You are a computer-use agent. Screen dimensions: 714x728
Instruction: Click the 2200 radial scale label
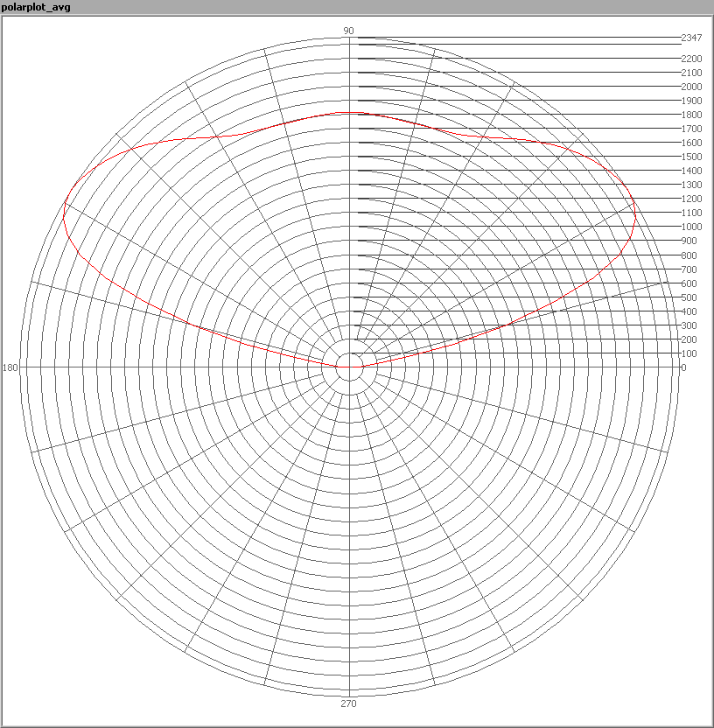[x=691, y=59]
